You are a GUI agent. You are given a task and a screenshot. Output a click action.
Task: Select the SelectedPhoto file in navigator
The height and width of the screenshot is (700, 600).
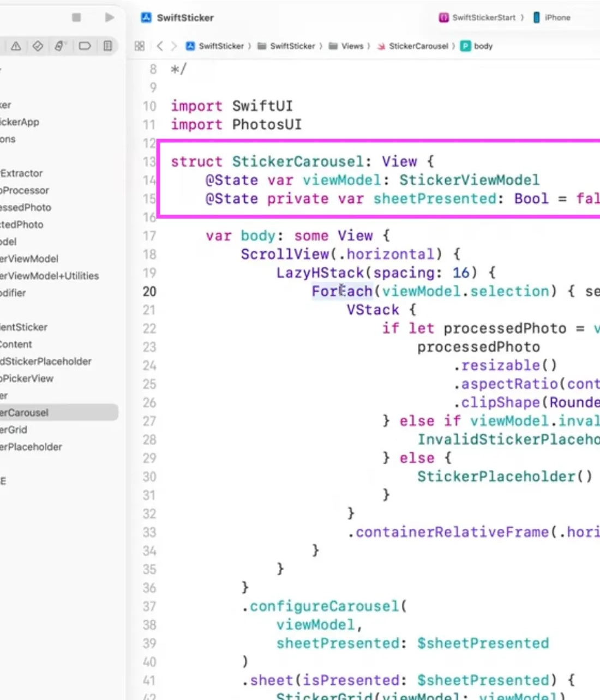(x=22, y=224)
